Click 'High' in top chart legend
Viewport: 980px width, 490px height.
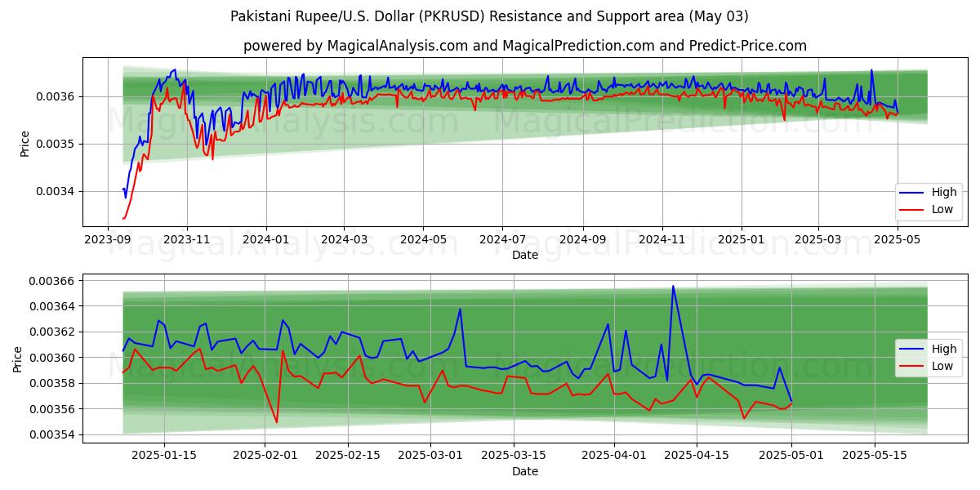pos(944,193)
